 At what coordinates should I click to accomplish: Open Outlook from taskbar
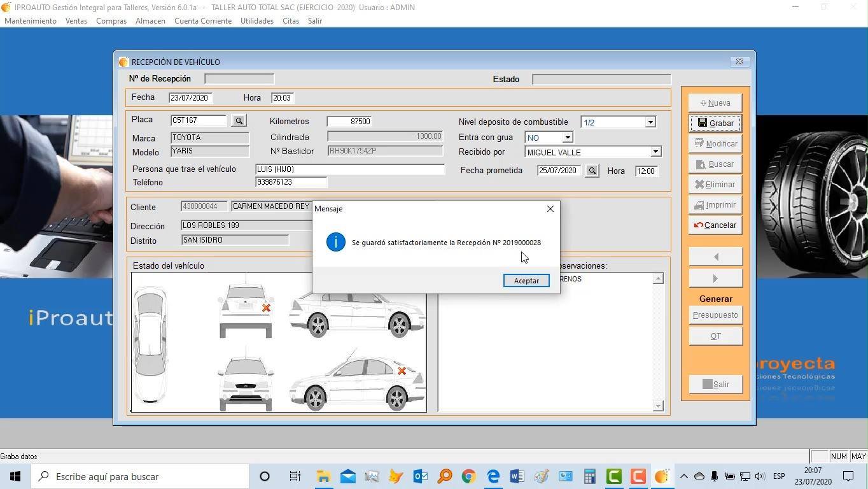[x=420, y=476]
